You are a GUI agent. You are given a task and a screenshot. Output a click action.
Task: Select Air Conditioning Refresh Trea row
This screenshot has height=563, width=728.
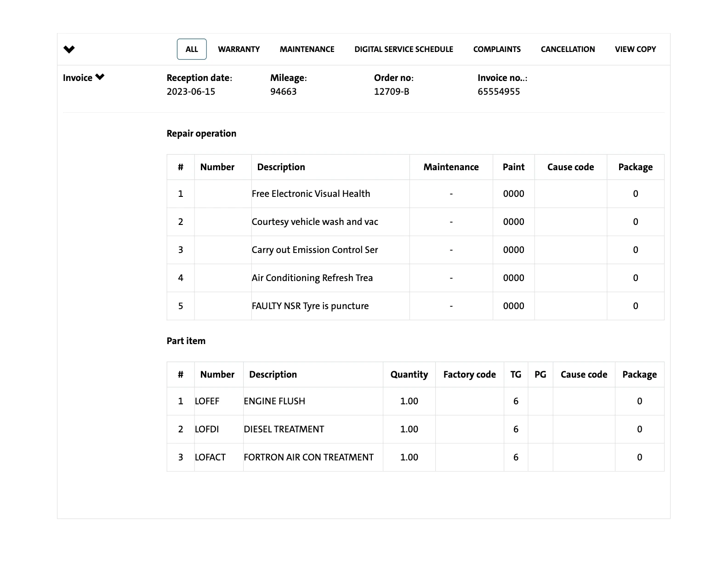click(312, 278)
